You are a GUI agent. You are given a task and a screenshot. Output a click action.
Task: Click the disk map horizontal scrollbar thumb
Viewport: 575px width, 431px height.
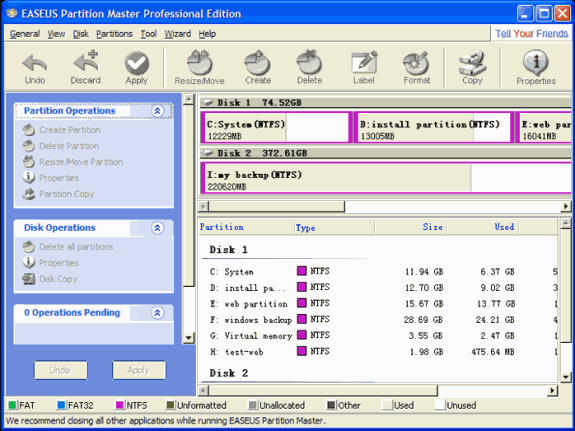pos(276,207)
